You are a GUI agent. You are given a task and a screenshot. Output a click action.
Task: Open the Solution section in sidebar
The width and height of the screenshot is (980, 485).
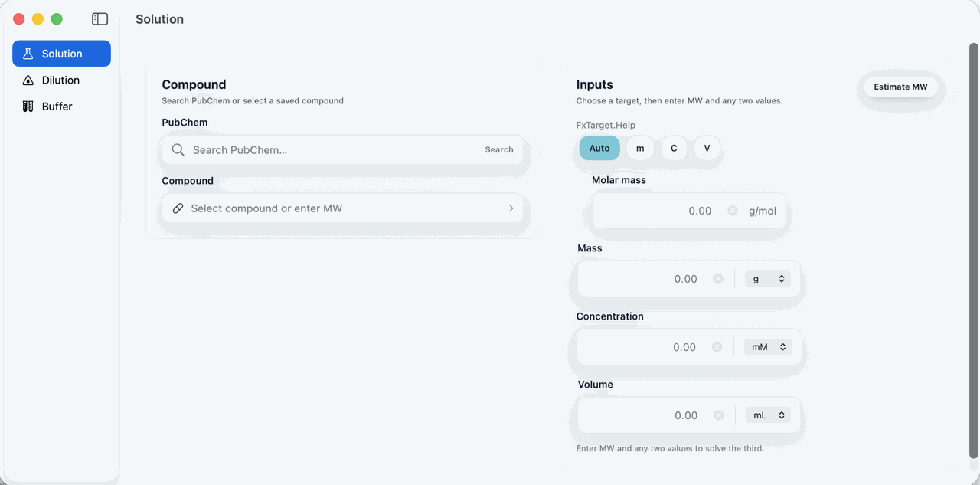click(x=61, y=54)
